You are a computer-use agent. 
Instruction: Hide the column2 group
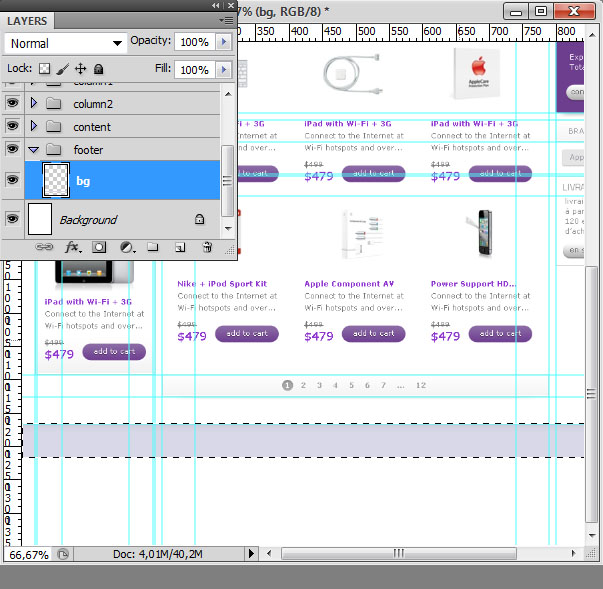12,103
